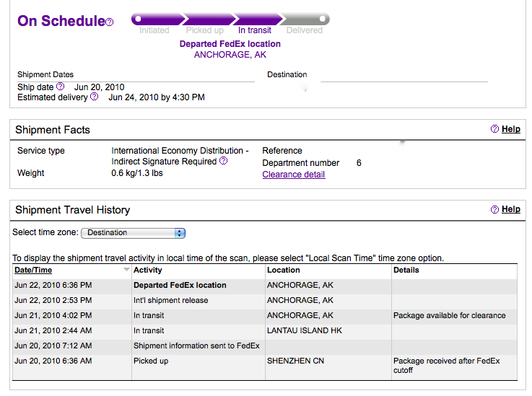Viewport: 532px width, 396px height.
Task: Click info icon after Indirect Signature Required
Action: click(x=223, y=161)
